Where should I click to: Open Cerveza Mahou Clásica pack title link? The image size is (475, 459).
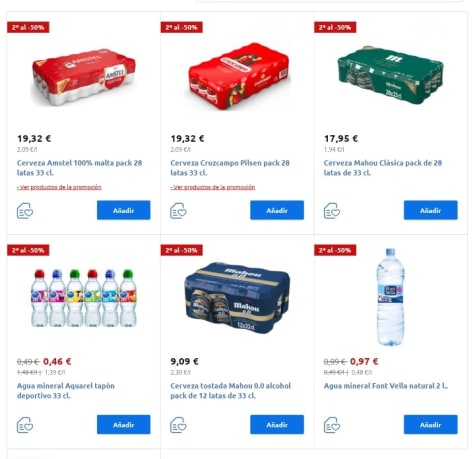pyautogui.click(x=383, y=168)
